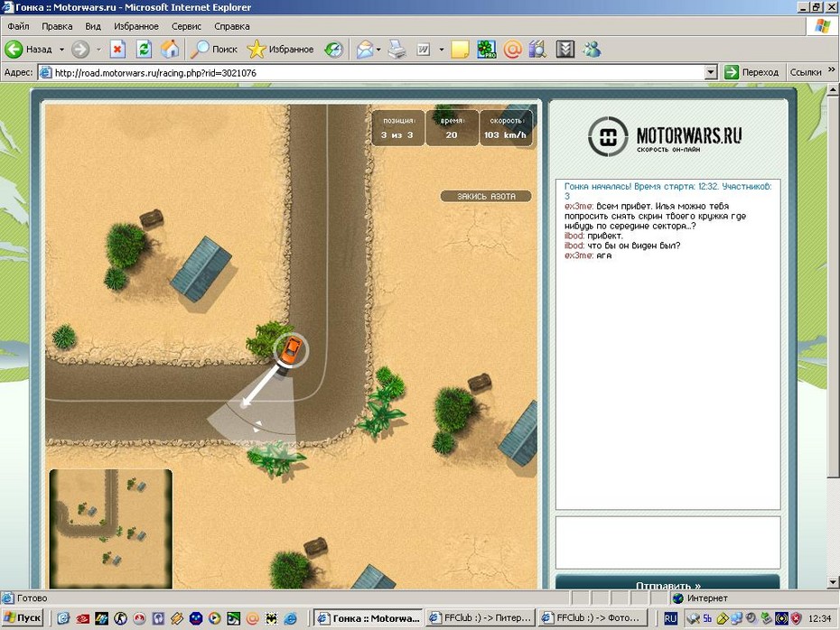This screenshot has height=630, width=840.
Task: Click the orange race car
Action: click(290, 350)
